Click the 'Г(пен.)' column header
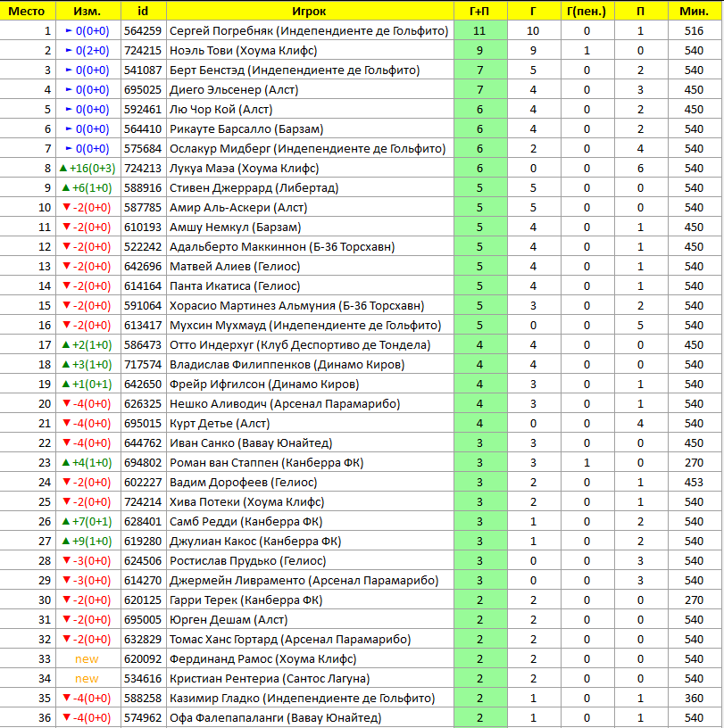 587,11
